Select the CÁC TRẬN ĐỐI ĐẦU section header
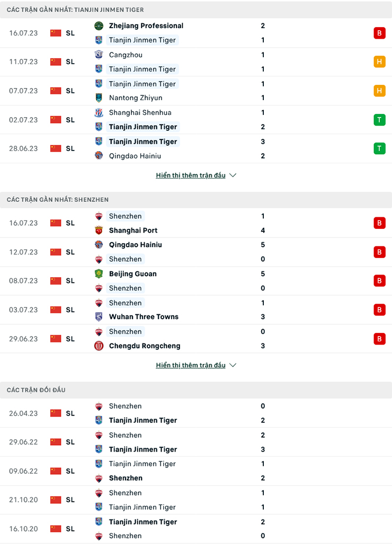The width and height of the screenshot is (392, 548). tap(35, 390)
